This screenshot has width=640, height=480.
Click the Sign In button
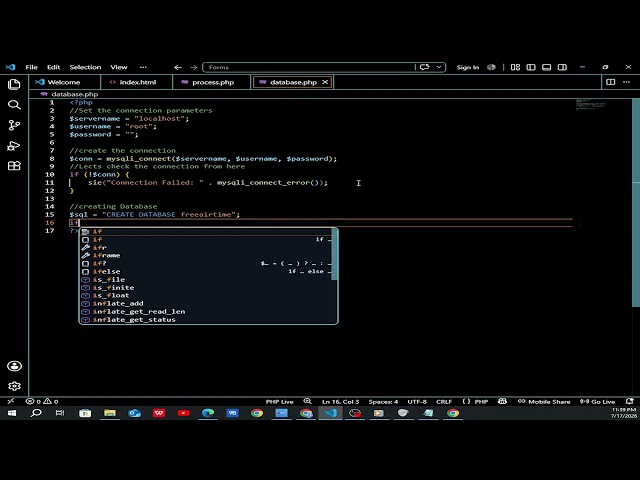(468, 67)
